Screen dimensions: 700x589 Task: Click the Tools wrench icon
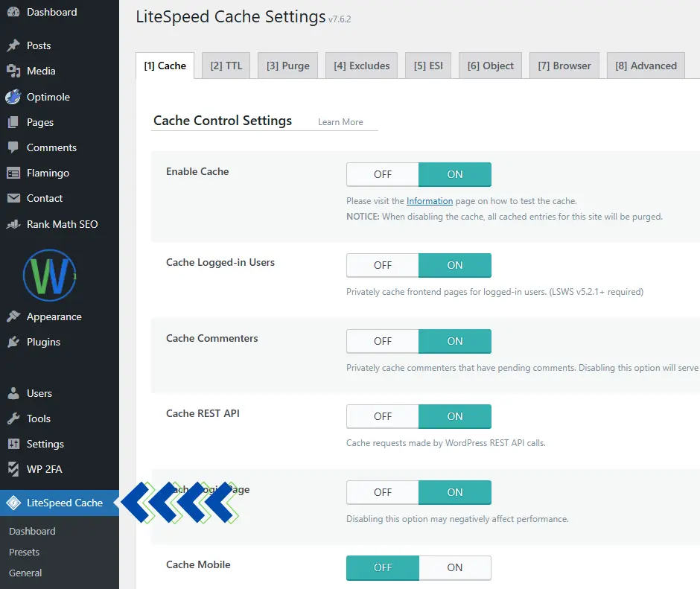click(13, 418)
